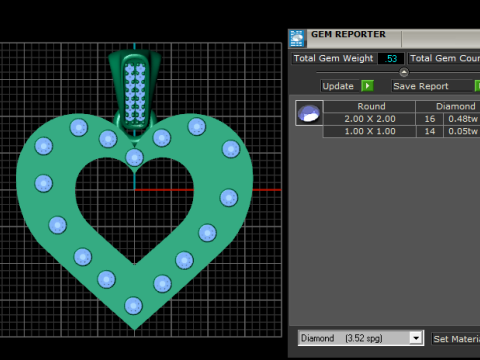
Task: Click the 0.48tw weight cell
Action: [x=462, y=119]
